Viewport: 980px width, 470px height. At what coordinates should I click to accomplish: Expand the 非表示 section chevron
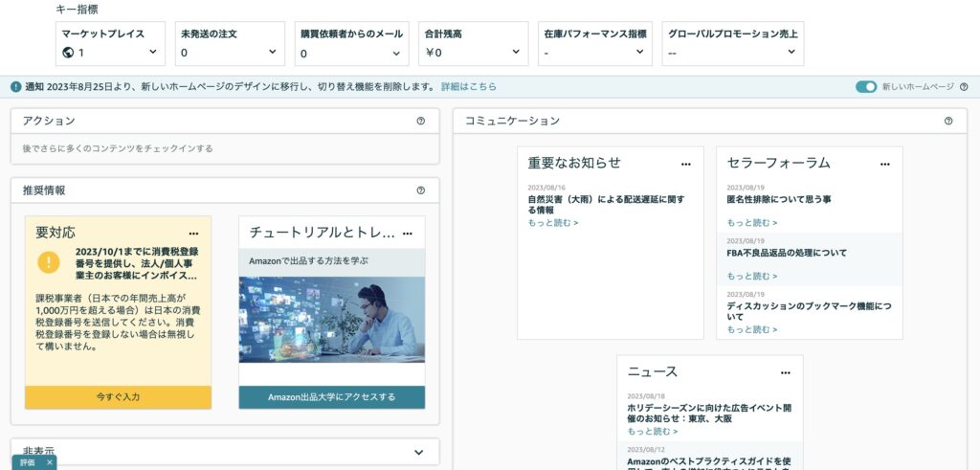(419, 453)
